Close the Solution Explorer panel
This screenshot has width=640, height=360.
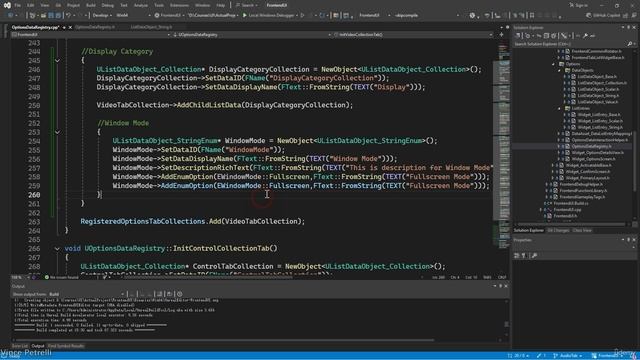click(x=634, y=27)
